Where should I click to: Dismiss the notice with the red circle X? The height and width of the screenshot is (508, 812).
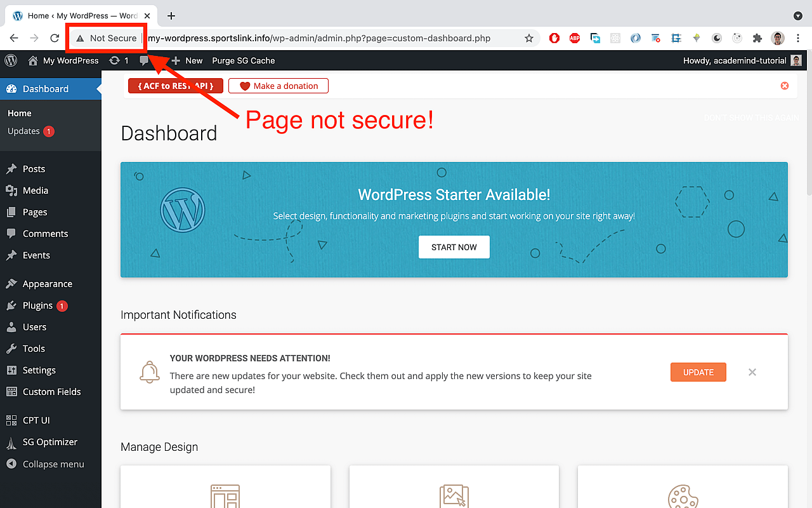point(784,86)
